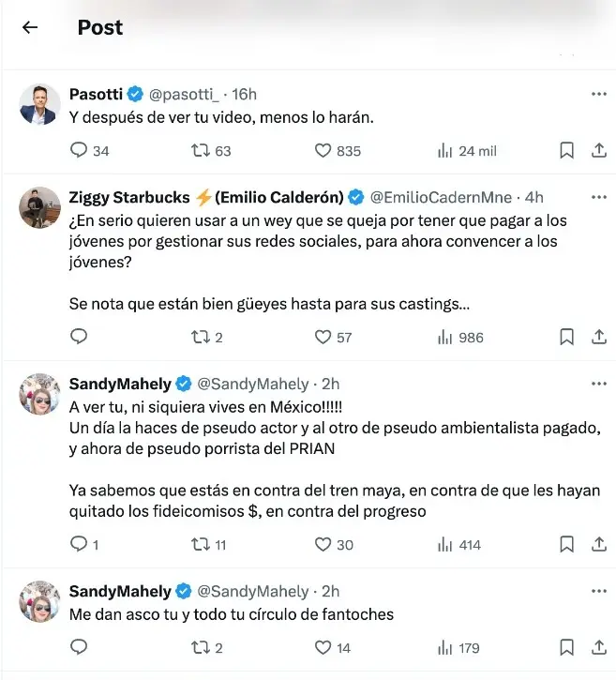The image size is (616, 680).
Task: Open more options on Ziggy Starbucks post
Action: pos(599,198)
